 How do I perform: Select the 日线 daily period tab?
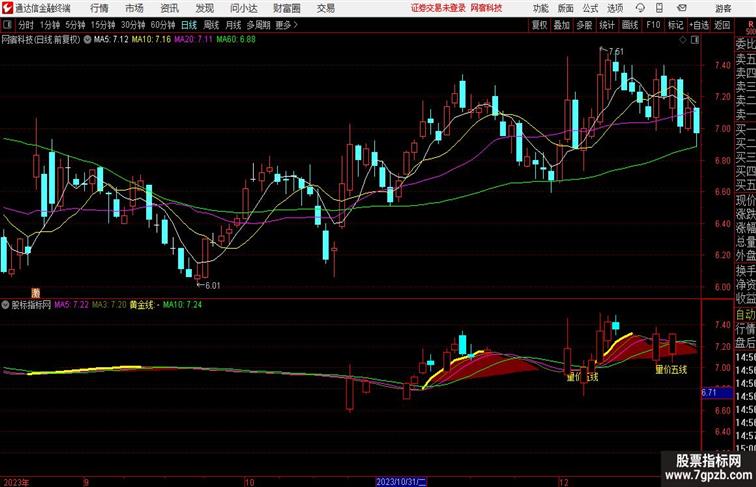189,25
